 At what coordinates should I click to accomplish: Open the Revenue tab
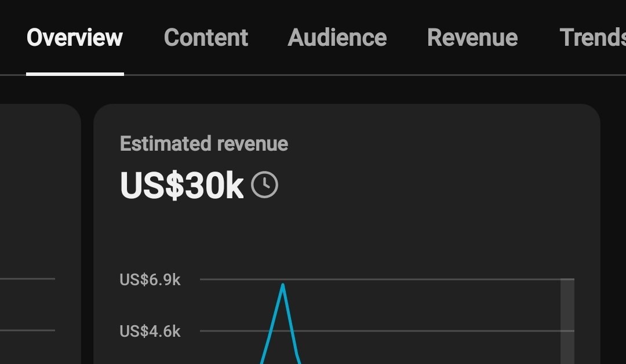[473, 38]
